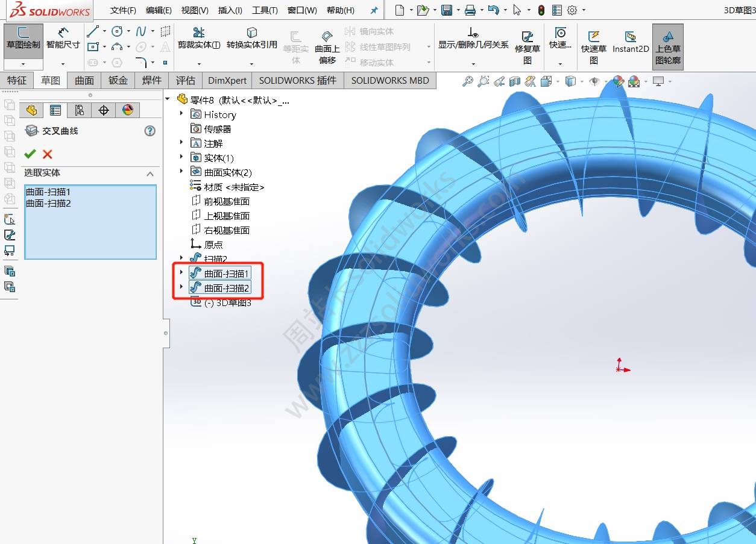Viewport: 756px width, 544px height.
Task: Open the PropertyManager help question mark
Action: pyautogui.click(x=150, y=131)
